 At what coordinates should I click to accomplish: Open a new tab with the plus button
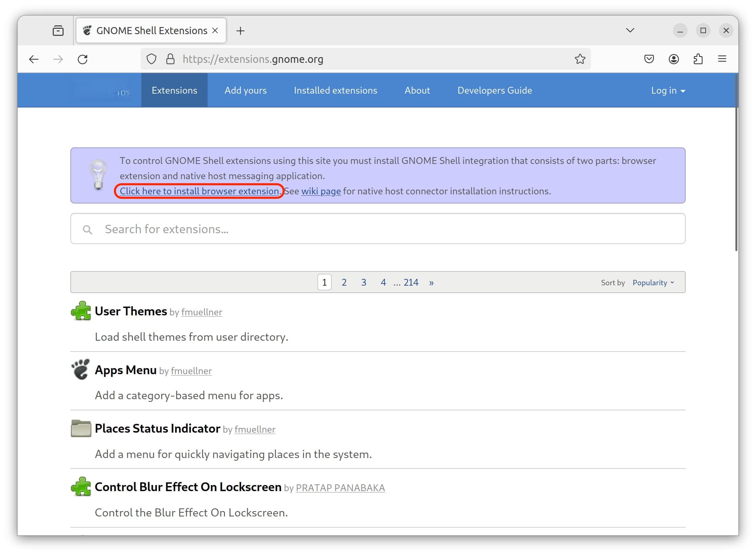coord(240,31)
